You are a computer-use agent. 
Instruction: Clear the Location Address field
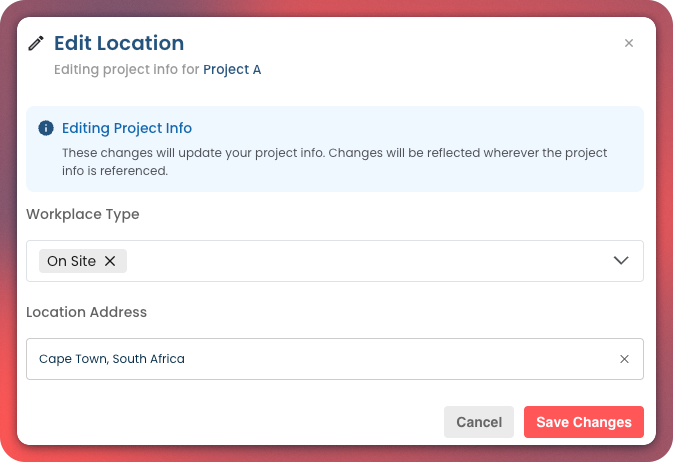click(624, 359)
